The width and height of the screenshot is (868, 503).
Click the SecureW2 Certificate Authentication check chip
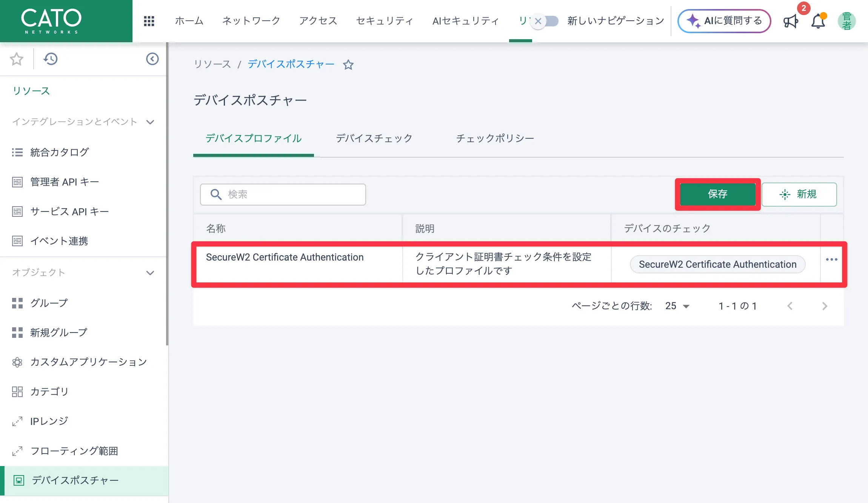coord(717,264)
